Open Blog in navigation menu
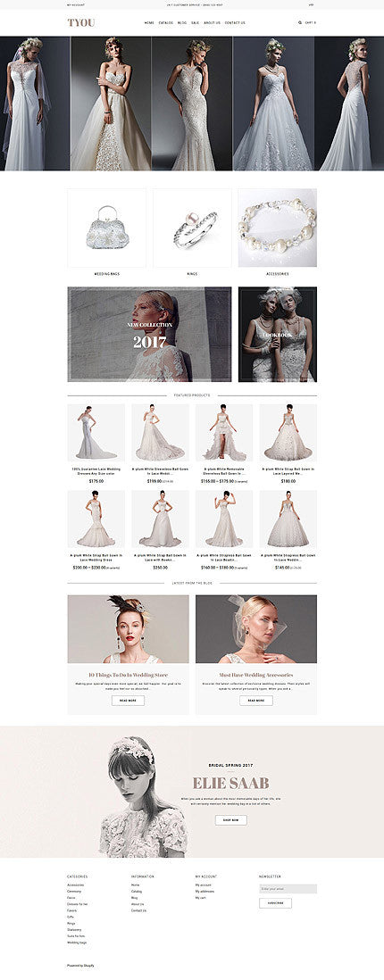 coord(182,22)
